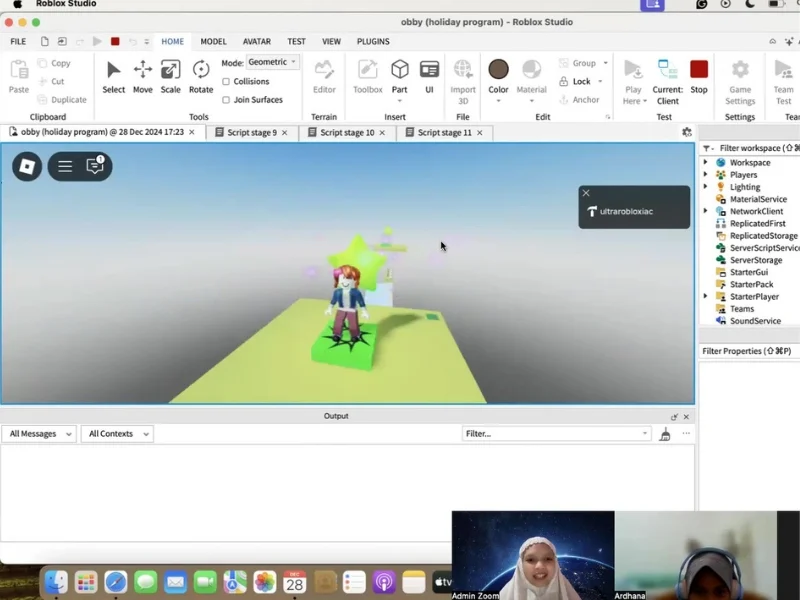Screen dimensions: 800x600
Task: Click the Output Filter input field
Action: pyautogui.click(x=556, y=434)
